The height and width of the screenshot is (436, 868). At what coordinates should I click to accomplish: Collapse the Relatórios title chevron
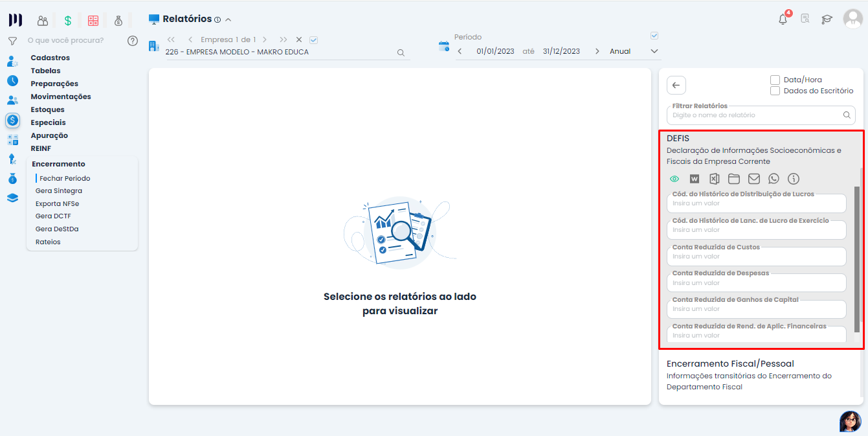tap(228, 20)
